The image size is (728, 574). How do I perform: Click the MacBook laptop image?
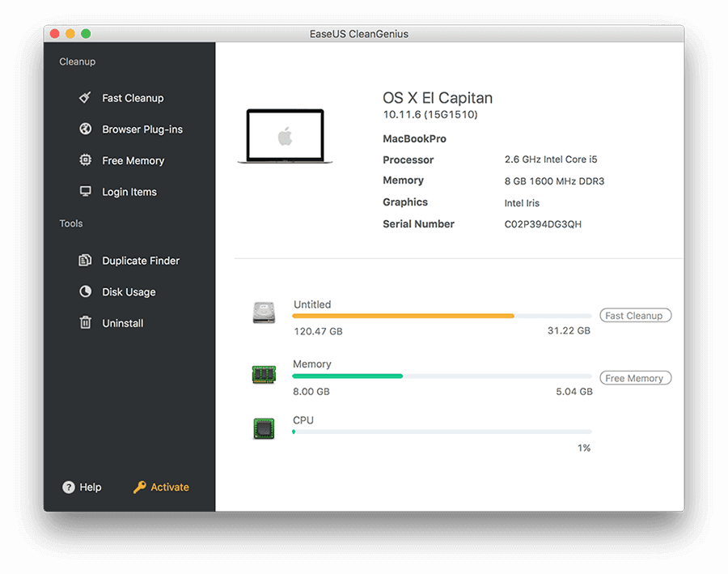(x=285, y=136)
